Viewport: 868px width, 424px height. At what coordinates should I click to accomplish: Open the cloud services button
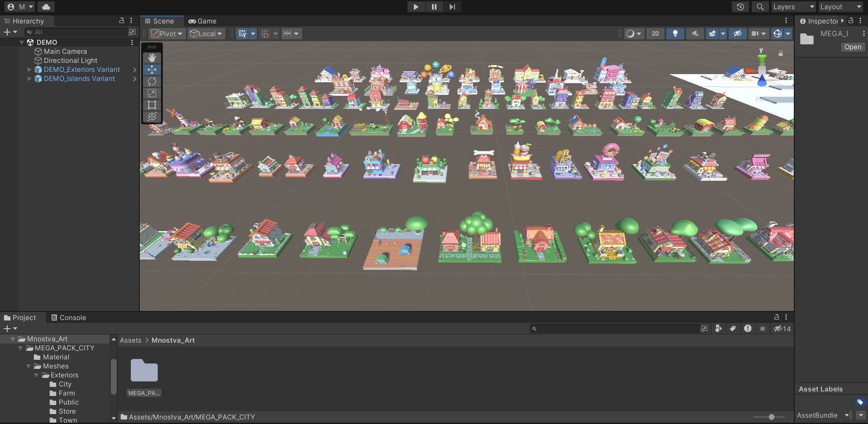coord(46,7)
